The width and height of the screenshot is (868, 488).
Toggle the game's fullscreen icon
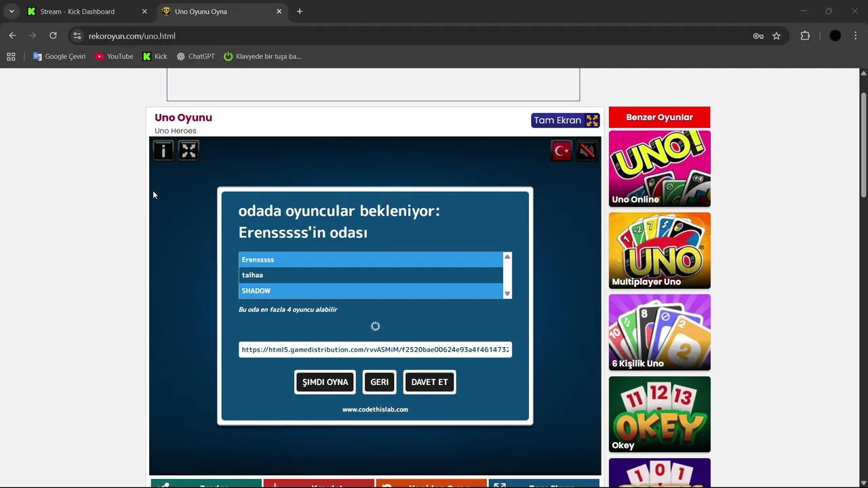coord(189,150)
